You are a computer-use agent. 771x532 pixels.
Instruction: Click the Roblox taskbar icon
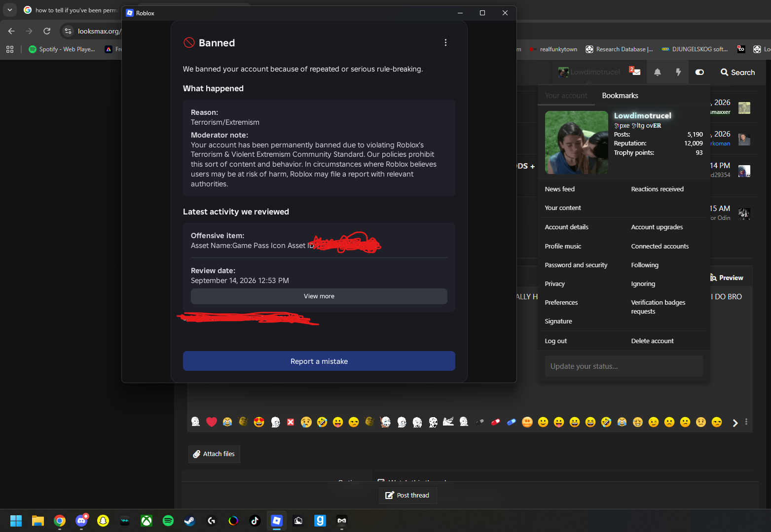tap(277, 521)
